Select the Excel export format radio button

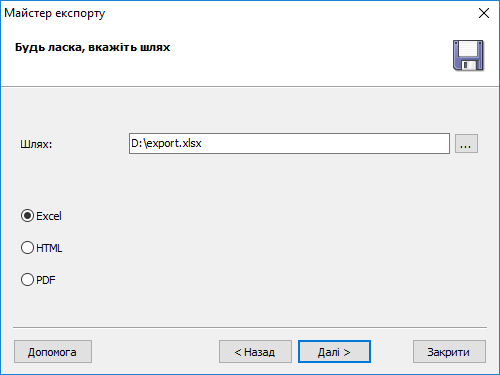tap(27, 216)
